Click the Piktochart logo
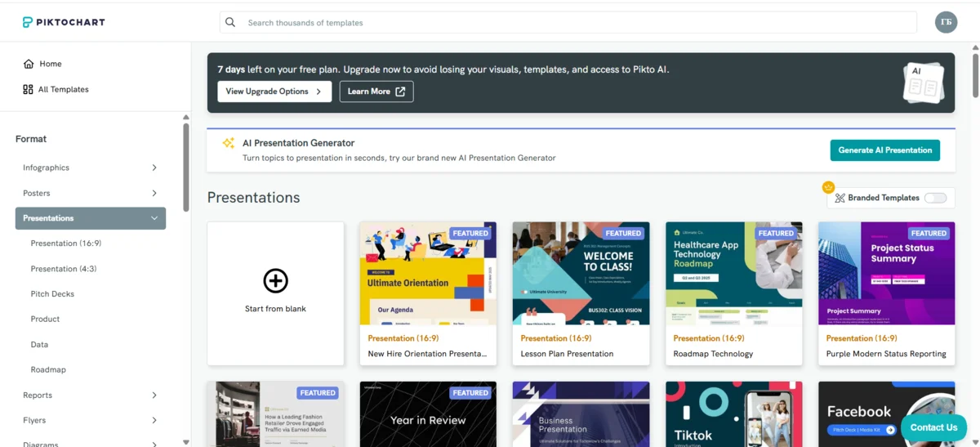Image resolution: width=980 pixels, height=447 pixels. pos(64,22)
